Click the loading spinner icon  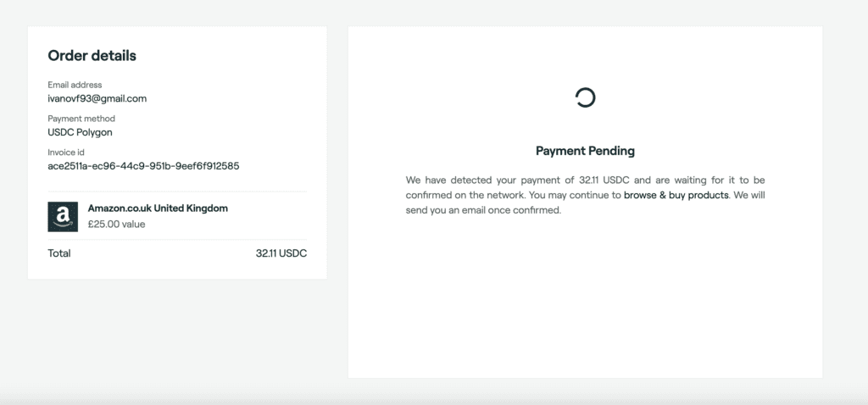point(585,97)
